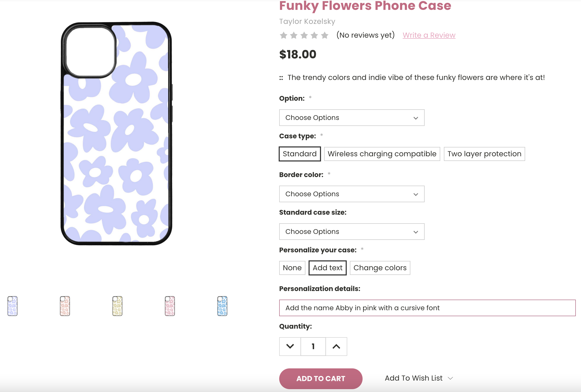Select 'Two layer protection' case type
Viewport: 581px width, 392px height.
(x=484, y=154)
